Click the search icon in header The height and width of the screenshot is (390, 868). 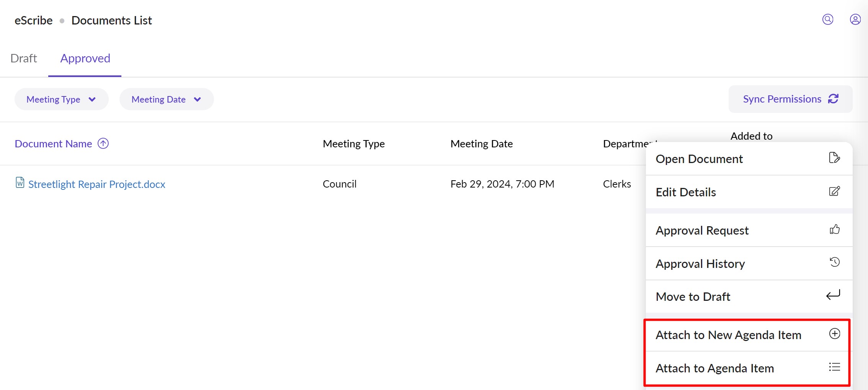[827, 20]
